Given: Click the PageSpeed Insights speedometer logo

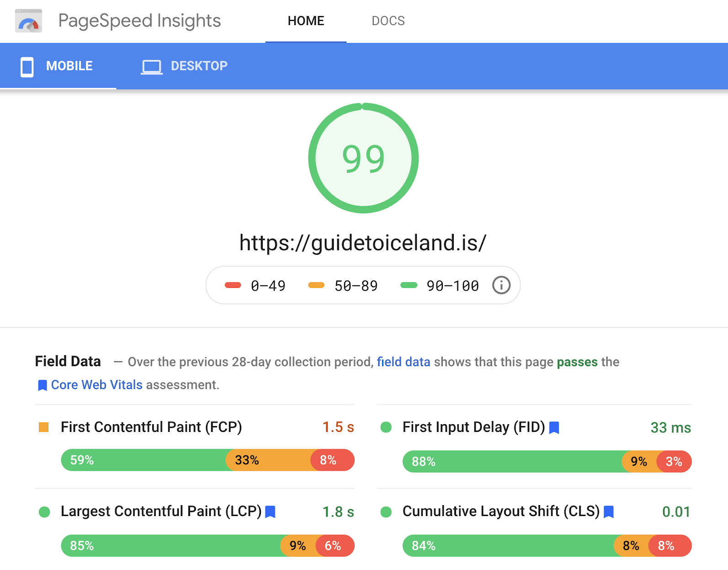Looking at the screenshot, I should [28, 21].
